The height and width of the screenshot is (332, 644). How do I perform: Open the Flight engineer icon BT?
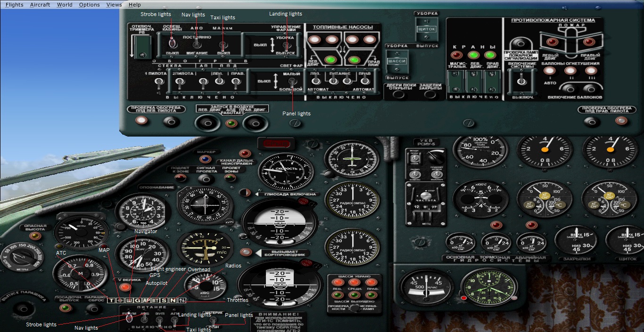tap(155, 300)
